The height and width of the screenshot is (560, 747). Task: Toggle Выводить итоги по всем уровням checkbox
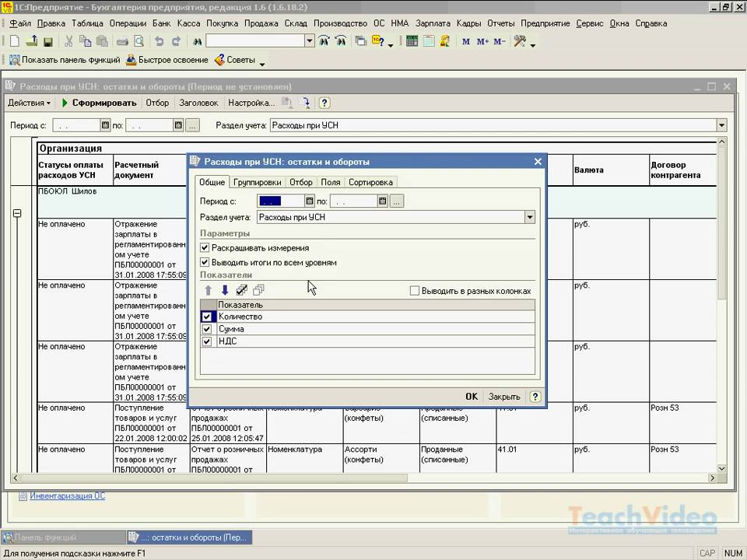[x=205, y=262]
